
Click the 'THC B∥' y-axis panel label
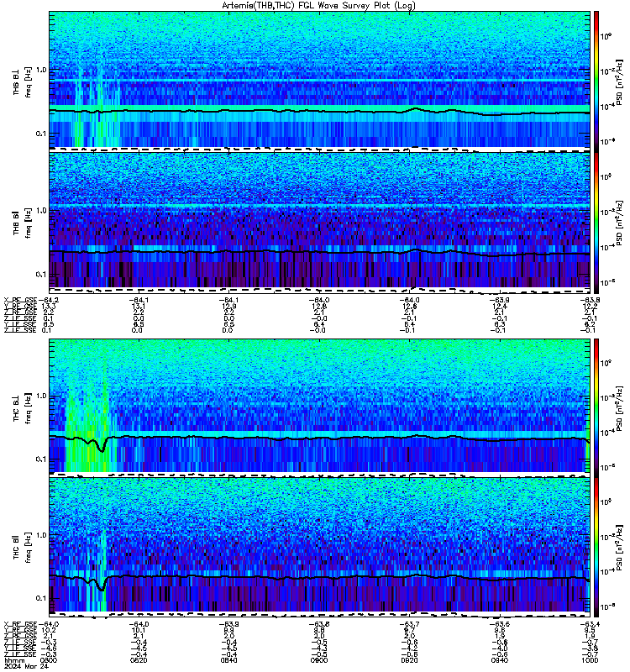coord(16,547)
